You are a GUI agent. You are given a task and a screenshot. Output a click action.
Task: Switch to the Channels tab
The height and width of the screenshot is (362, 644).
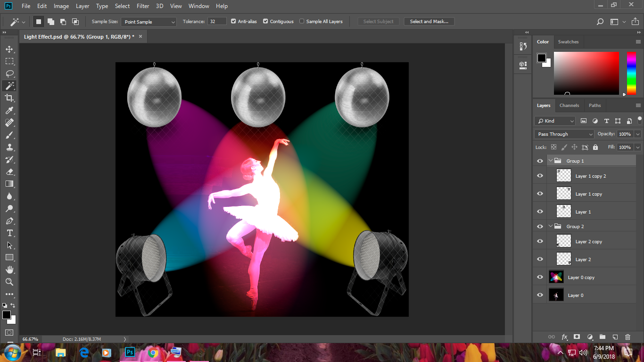[x=569, y=105]
